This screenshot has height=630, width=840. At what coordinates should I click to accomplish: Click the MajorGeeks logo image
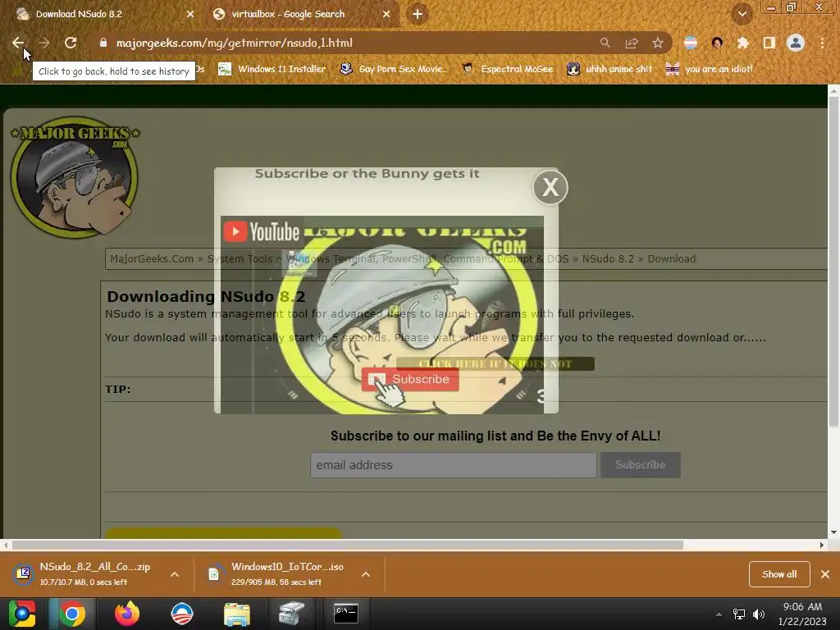pyautogui.click(x=75, y=177)
